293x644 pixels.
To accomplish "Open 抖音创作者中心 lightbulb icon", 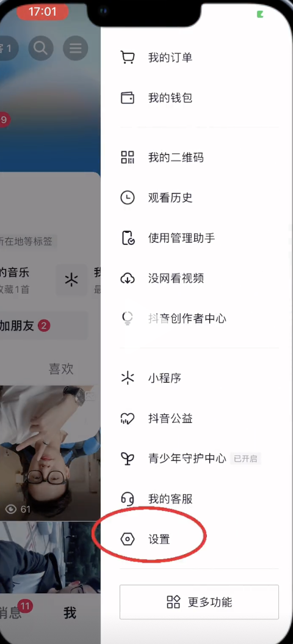I will [128, 319].
